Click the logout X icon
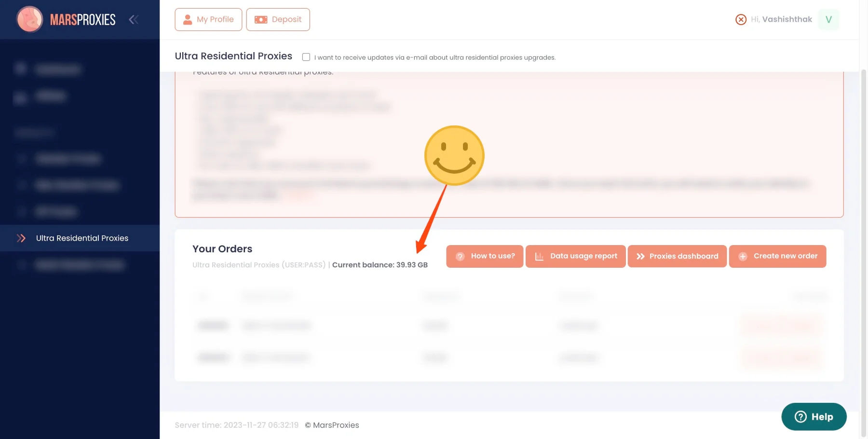 tap(741, 19)
